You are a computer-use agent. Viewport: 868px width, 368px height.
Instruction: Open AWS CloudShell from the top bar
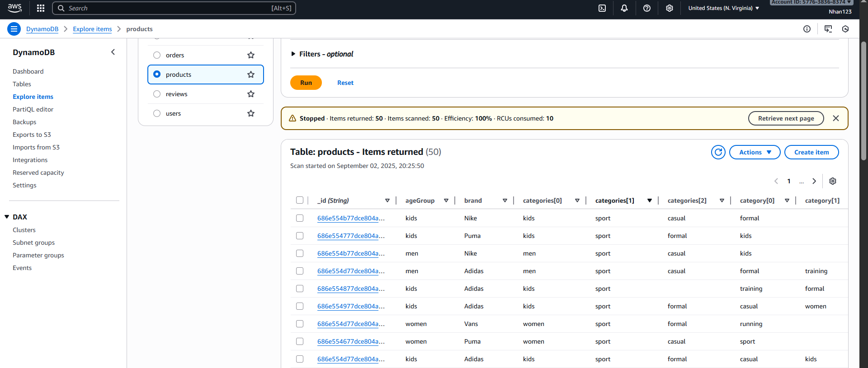(x=602, y=8)
